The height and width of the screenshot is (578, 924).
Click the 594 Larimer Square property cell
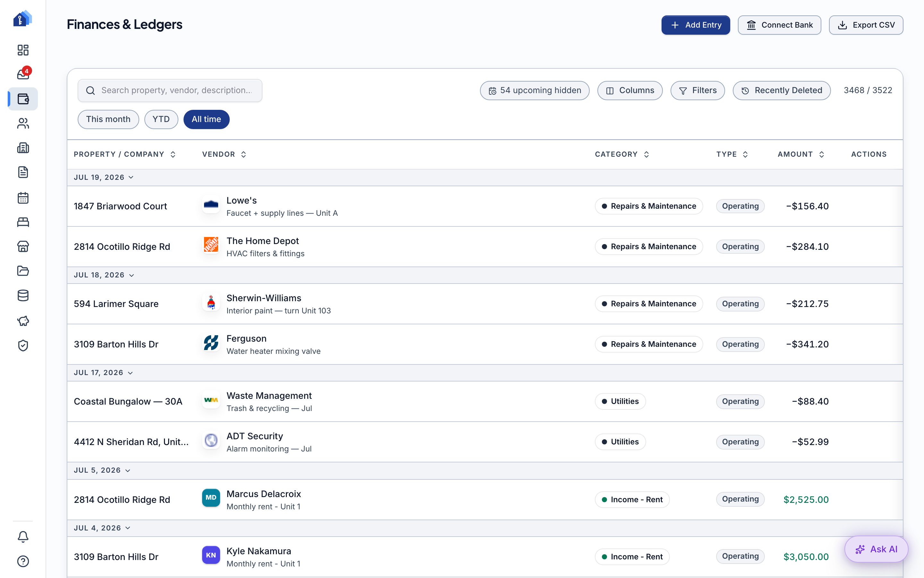click(x=116, y=304)
